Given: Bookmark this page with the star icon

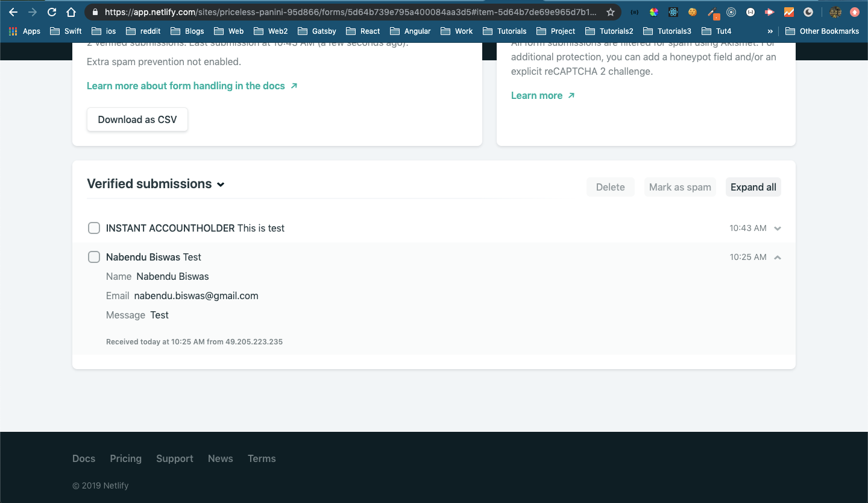Looking at the screenshot, I should click(611, 12).
